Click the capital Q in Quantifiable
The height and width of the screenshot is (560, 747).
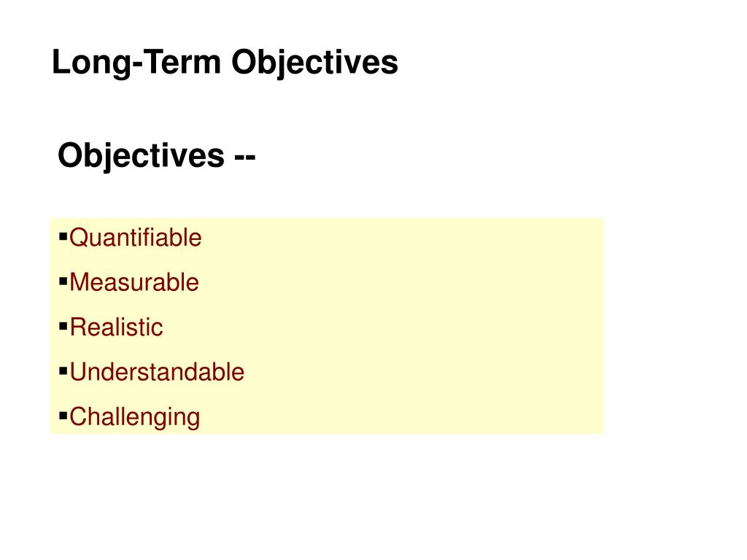[77, 238]
